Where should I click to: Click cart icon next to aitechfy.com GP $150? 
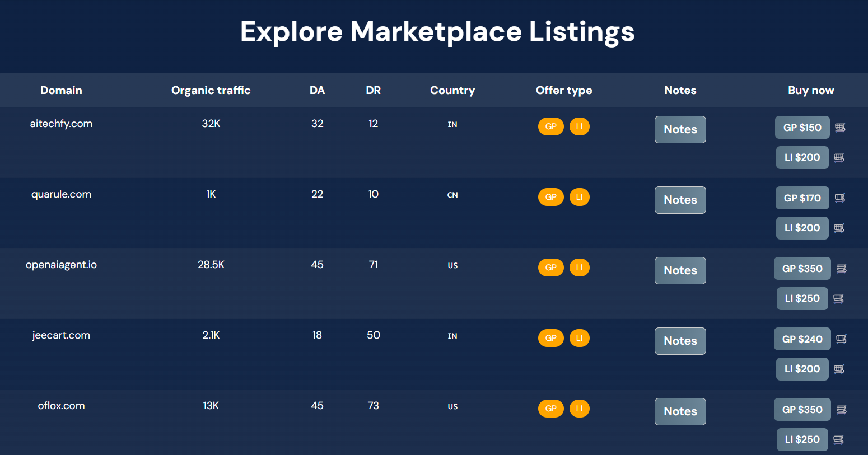[x=840, y=128]
